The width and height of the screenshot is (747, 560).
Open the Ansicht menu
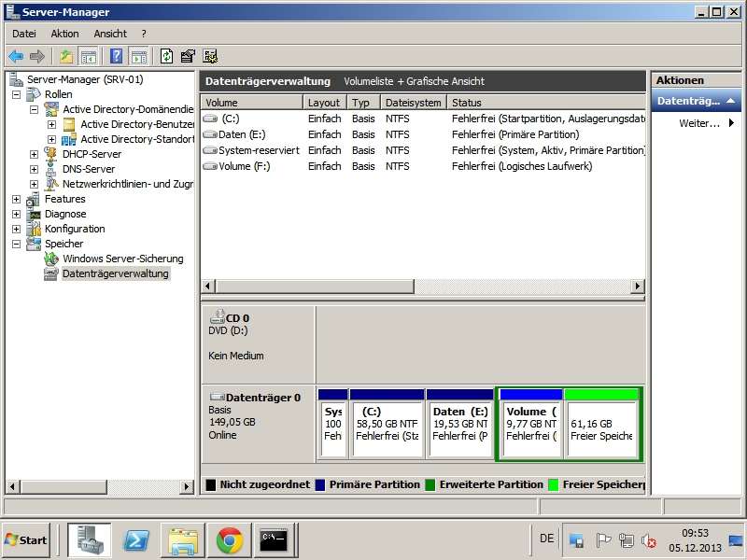point(110,34)
